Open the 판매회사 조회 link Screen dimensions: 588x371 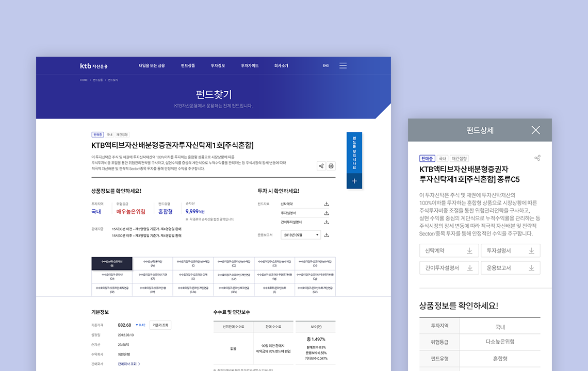128,364
